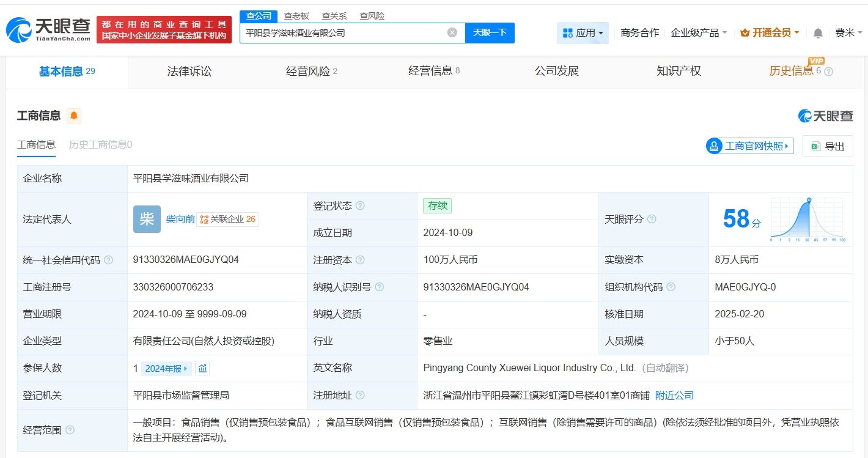Click the company name search input field
Image resolution: width=868 pixels, height=458 pixels.
click(x=342, y=33)
